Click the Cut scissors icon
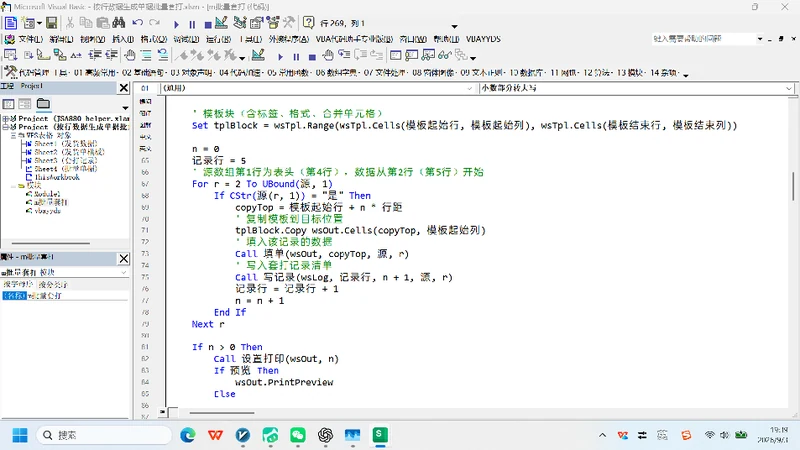Viewport: 800px width, 450px height. click(70, 23)
